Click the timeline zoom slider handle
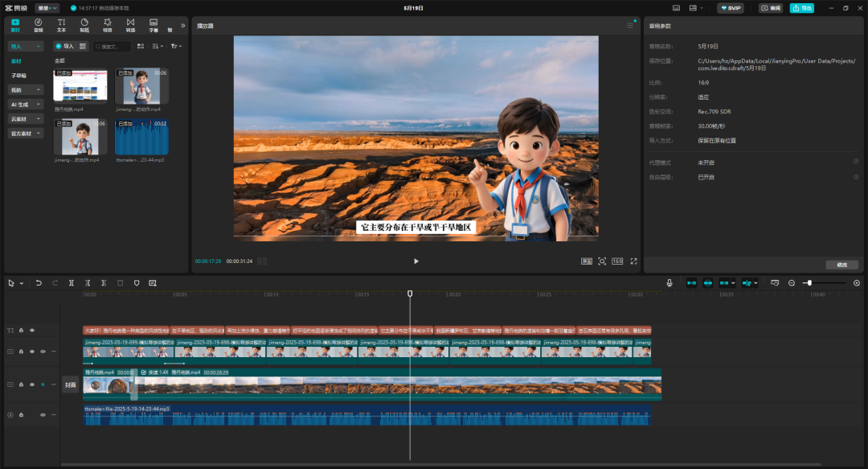Viewport: 868px width, 469px height. [809, 283]
